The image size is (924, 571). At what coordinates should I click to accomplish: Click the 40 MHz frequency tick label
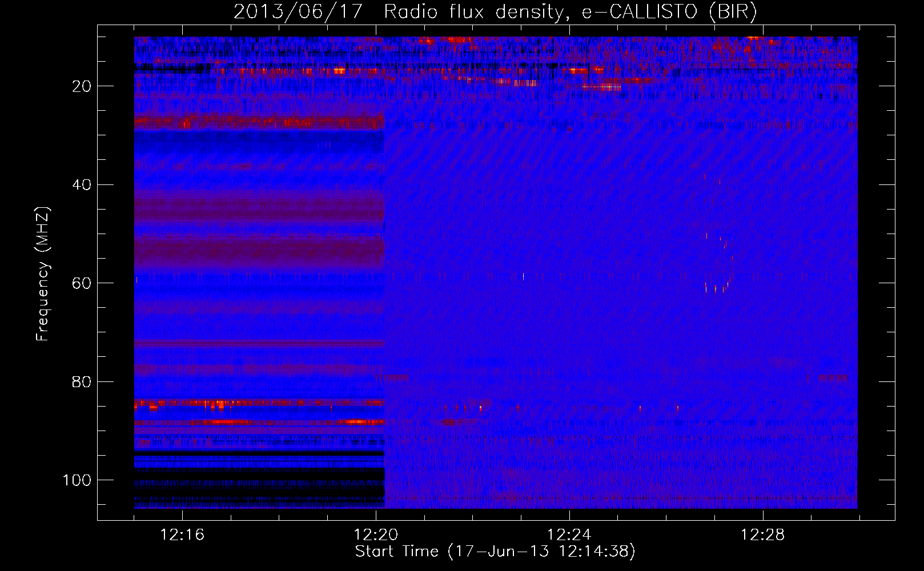[x=81, y=185]
